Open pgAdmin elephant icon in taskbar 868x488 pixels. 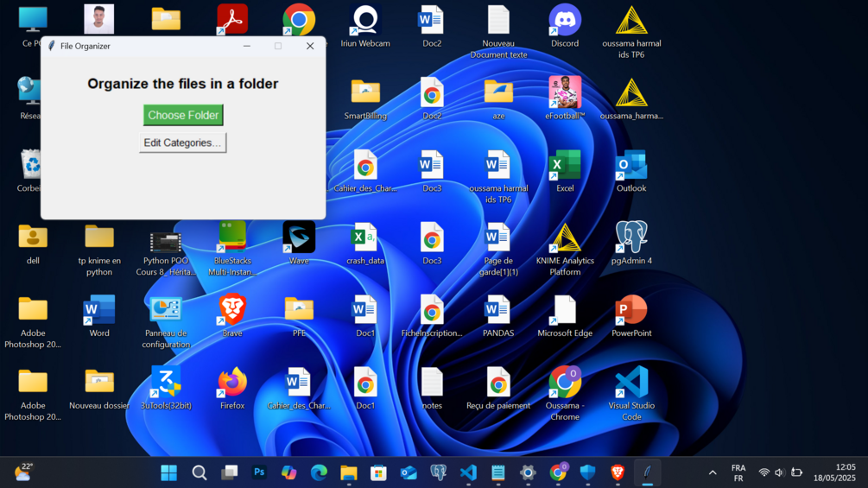coord(439,472)
